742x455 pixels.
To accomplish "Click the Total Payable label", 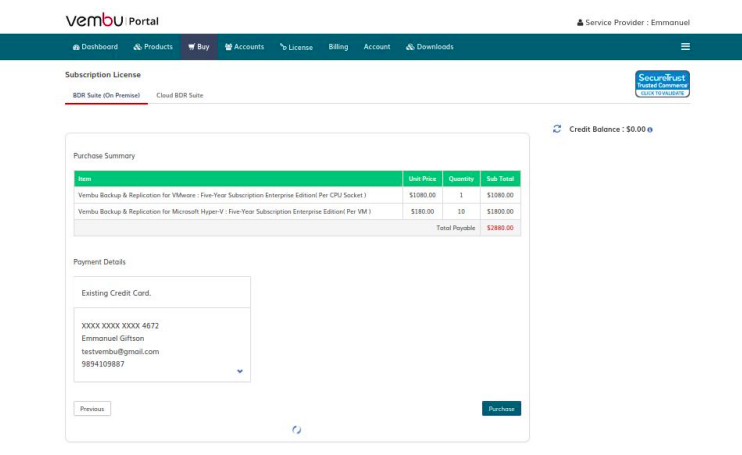I will tap(455, 228).
